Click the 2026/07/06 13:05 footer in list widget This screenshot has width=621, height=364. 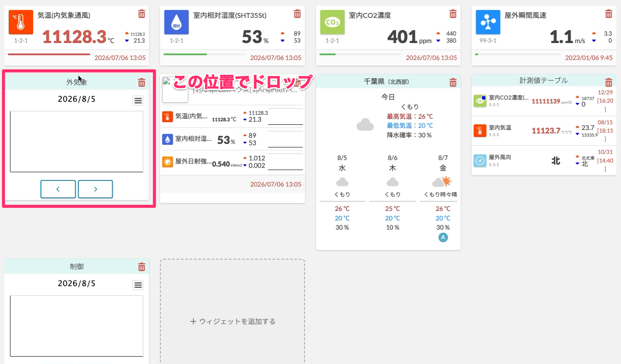tap(275, 184)
